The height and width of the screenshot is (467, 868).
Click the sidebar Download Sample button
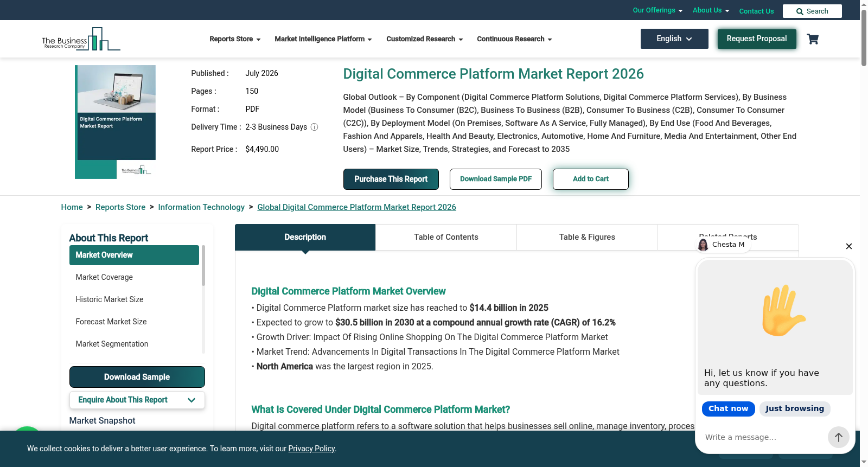137,377
